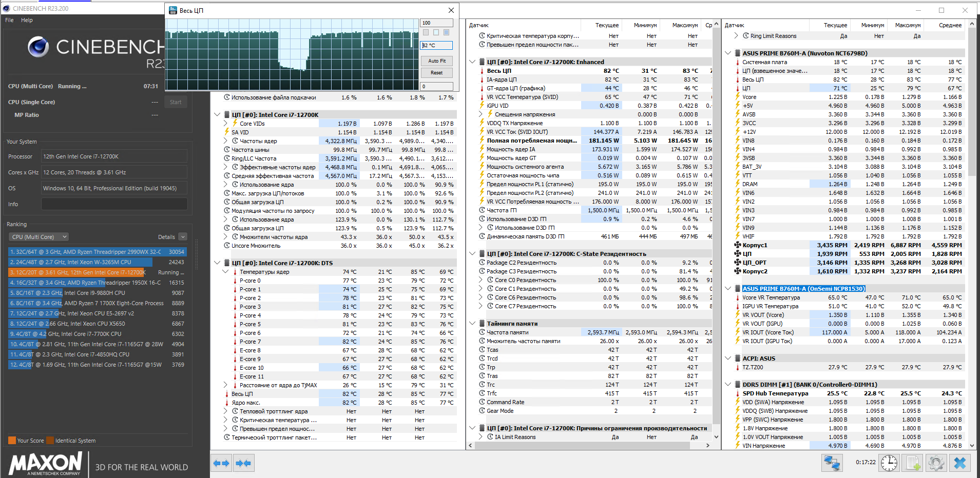Click the icon beside Тайминги памяти header
The height and width of the screenshot is (478, 980).
(482, 324)
